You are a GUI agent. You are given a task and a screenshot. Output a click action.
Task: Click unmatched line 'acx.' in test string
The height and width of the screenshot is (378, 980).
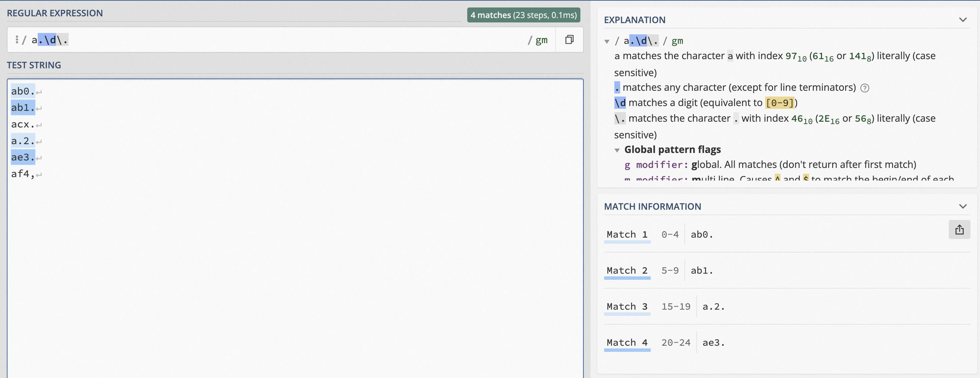click(23, 124)
